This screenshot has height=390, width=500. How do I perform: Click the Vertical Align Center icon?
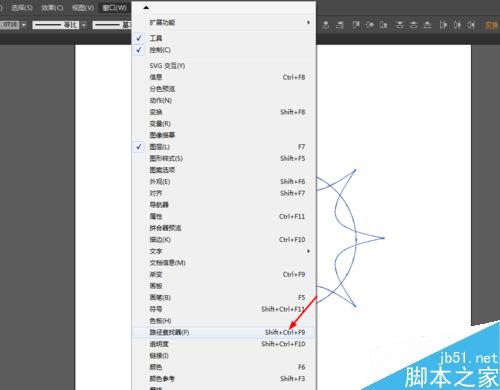coord(370,25)
